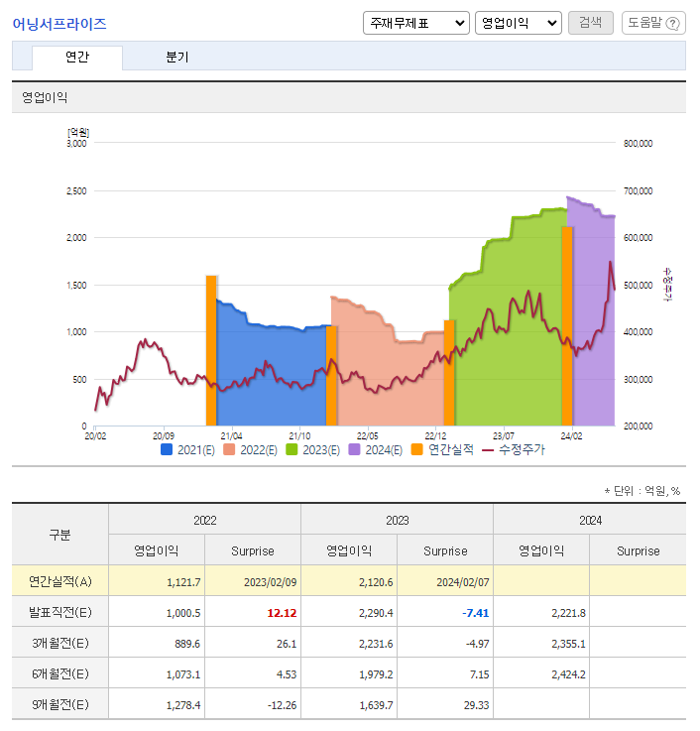Click the 구분 header cell
The image size is (700, 731).
pos(60,535)
